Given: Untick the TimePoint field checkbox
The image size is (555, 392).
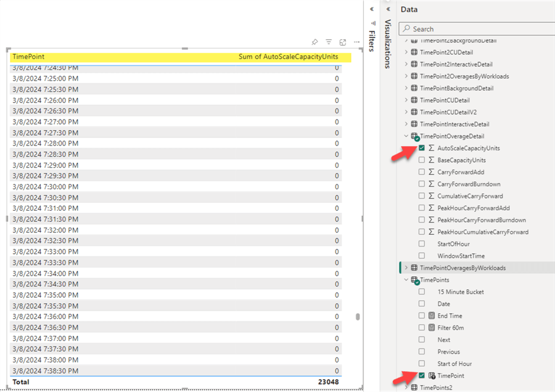Looking at the screenshot, I should 422,375.
